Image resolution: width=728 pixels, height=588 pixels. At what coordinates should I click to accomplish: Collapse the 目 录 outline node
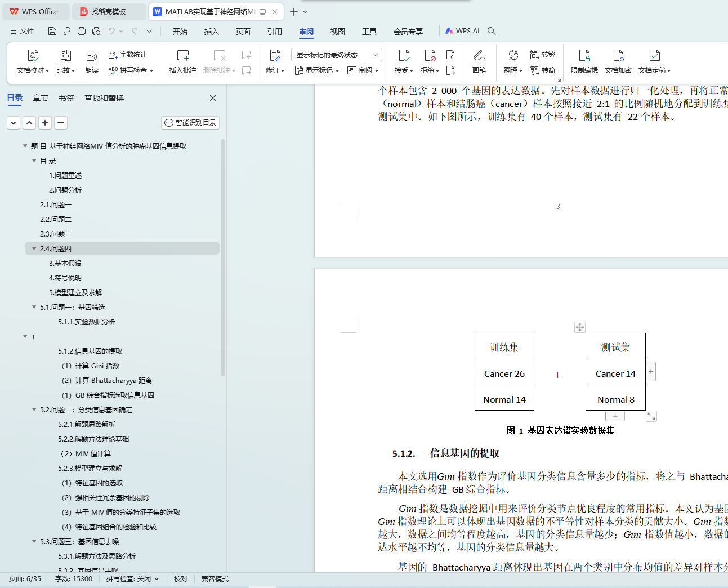click(x=34, y=161)
